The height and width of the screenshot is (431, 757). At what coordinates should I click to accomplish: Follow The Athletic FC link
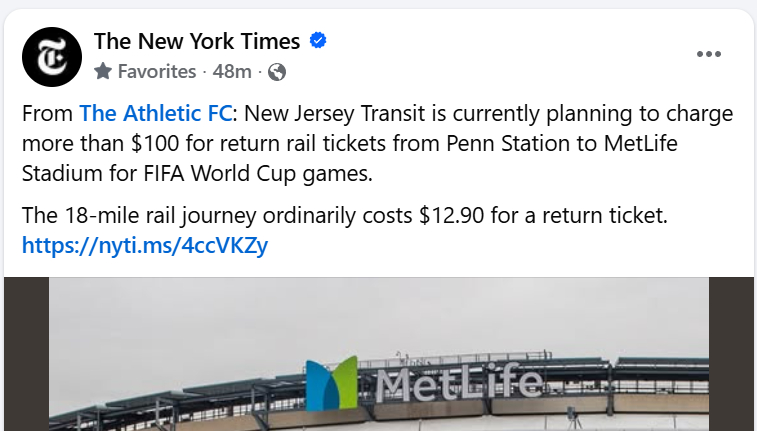pyautogui.click(x=155, y=113)
